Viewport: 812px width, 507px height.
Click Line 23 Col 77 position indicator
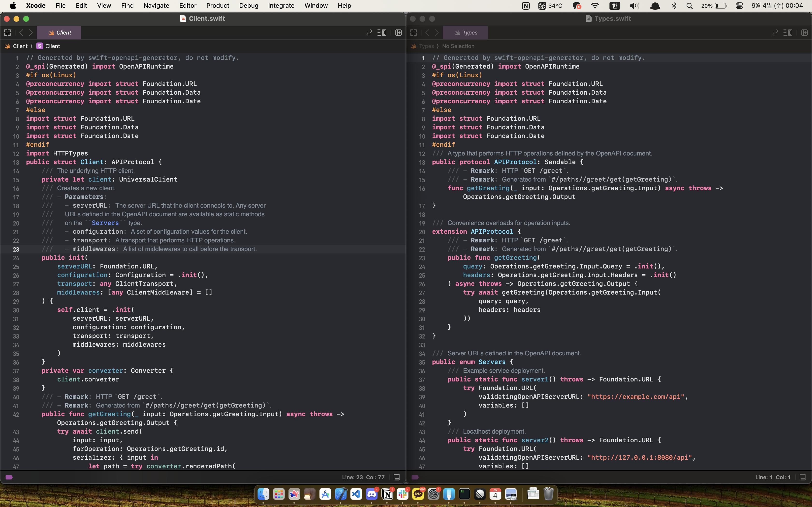pyautogui.click(x=363, y=477)
